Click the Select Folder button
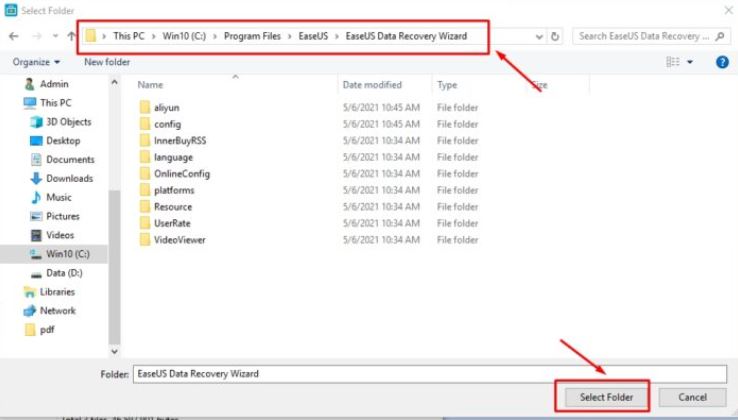 (x=605, y=397)
